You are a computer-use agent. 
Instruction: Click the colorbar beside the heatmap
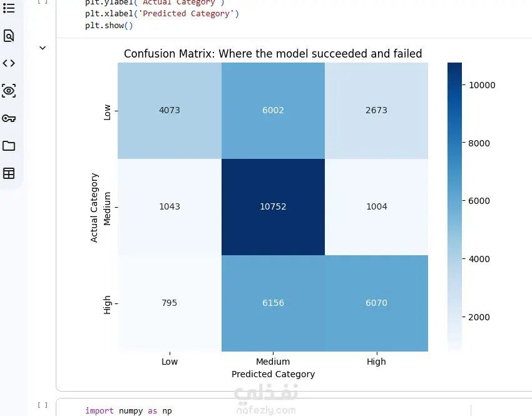[455, 206]
